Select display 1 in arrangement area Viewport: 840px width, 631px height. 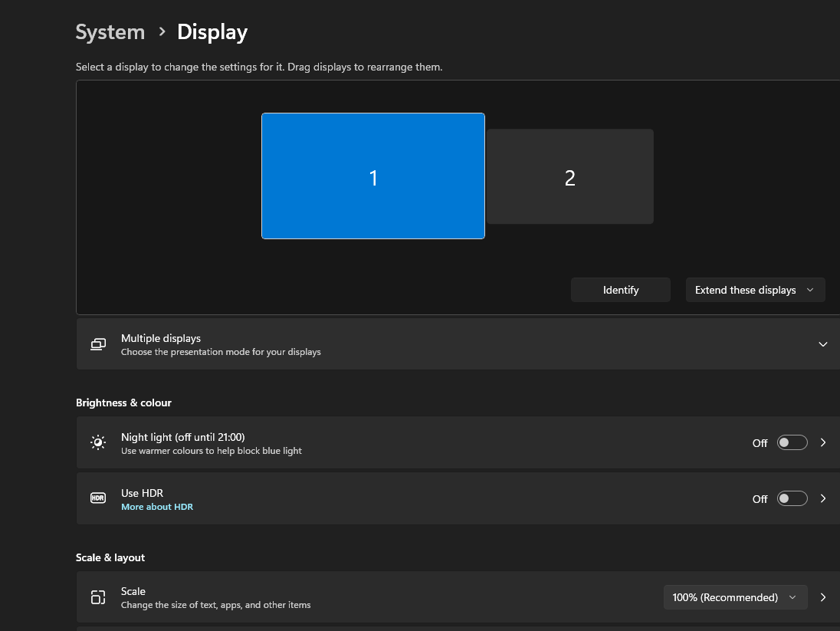point(372,176)
